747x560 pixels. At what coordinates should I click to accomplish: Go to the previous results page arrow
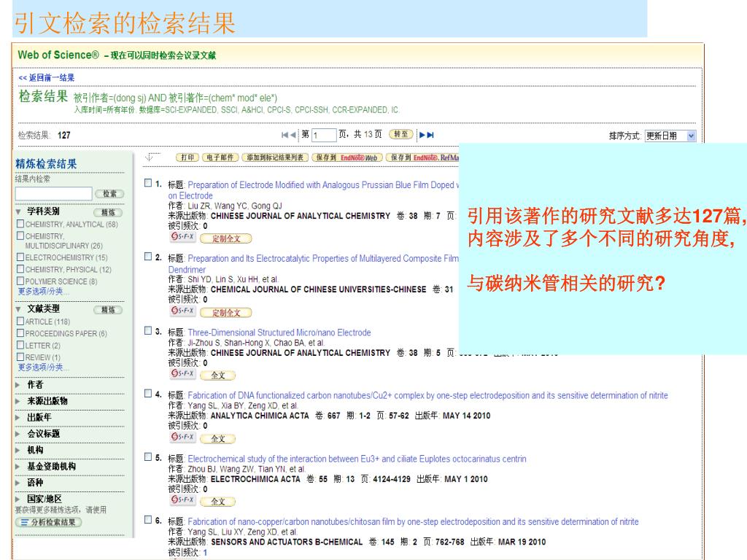click(x=295, y=135)
